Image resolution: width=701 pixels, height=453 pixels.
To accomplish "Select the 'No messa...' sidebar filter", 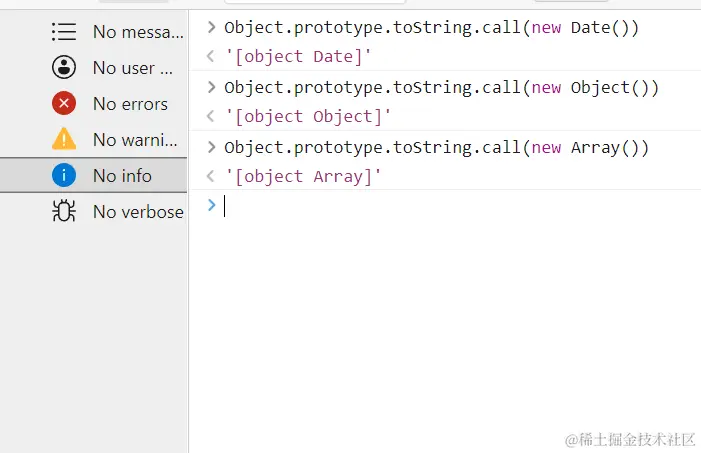I will tap(93, 32).
